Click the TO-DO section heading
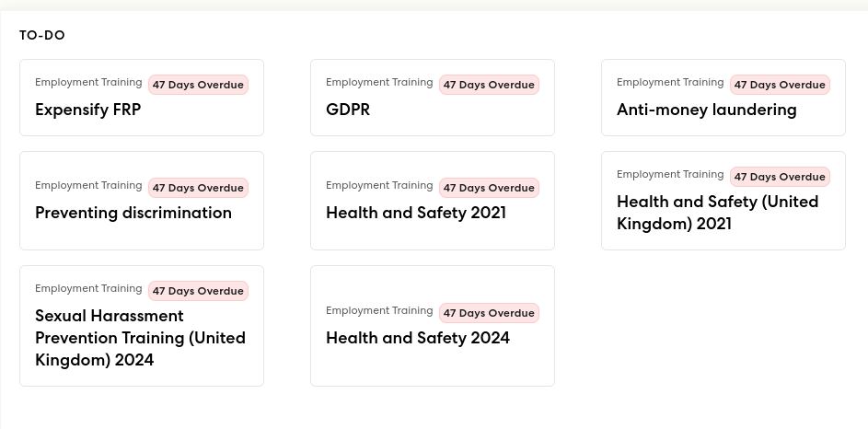This screenshot has height=429, width=868. coord(42,35)
